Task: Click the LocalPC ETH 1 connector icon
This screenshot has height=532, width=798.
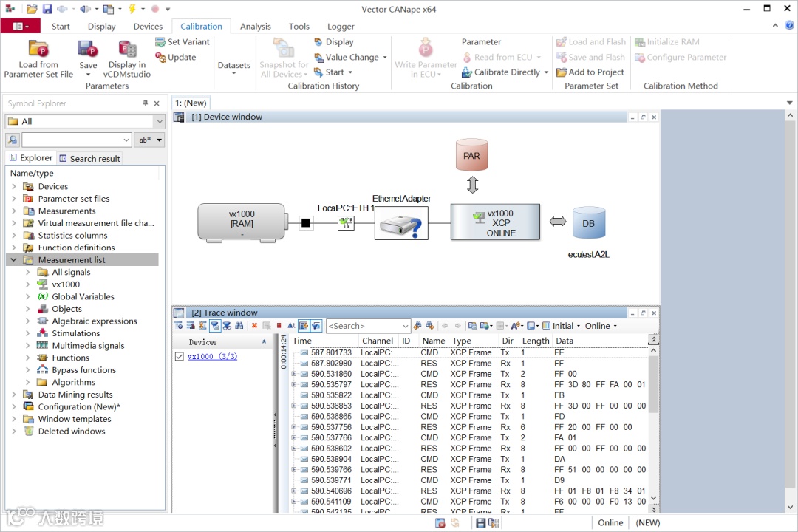Action: pyautogui.click(x=346, y=222)
